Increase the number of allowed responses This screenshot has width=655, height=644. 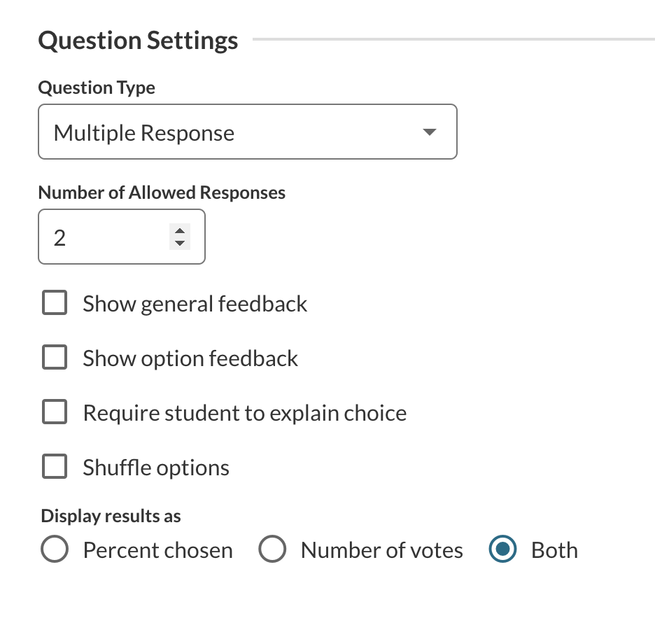(x=180, y=232)
